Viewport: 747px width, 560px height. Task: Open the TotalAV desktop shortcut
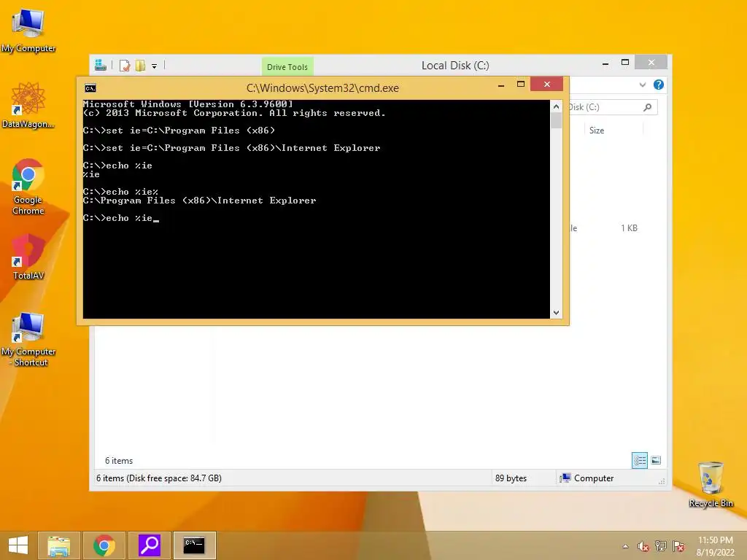pos(28,257)
